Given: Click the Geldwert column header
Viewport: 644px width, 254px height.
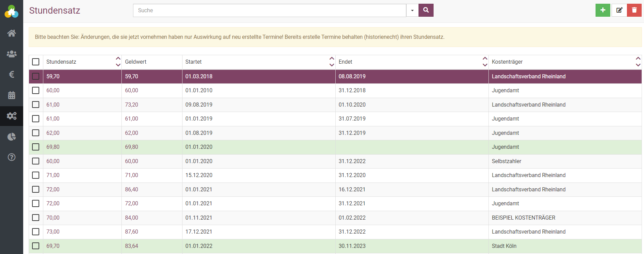Looking at the screenshot, I should coord(136,62).
